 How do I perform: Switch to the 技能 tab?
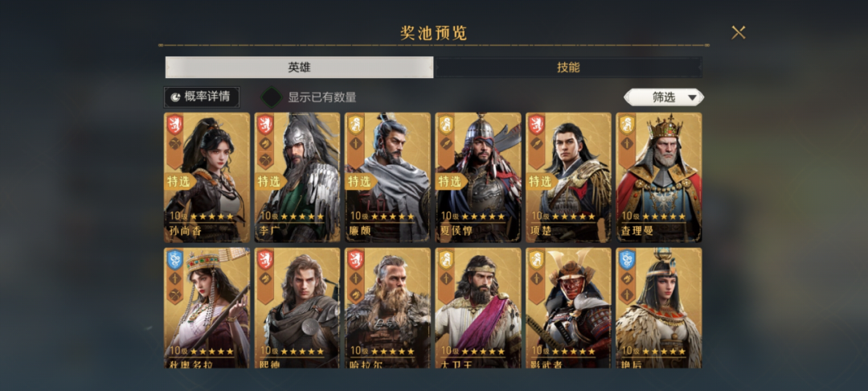pos(568,68)
